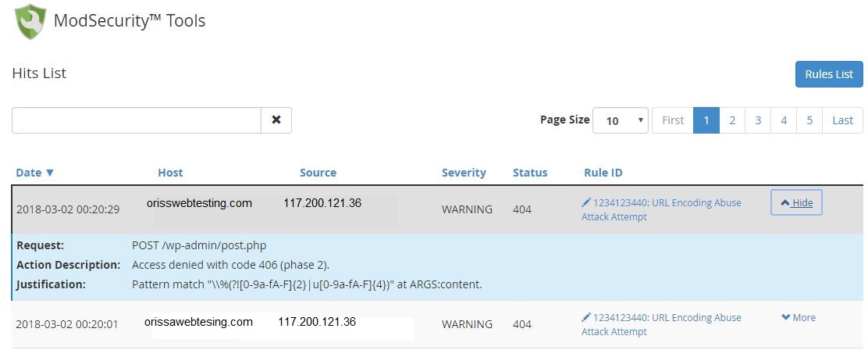Viewport: 868px width, 350px height.
Task: Sort hits by Rule ID column
Action: point(603,173)
